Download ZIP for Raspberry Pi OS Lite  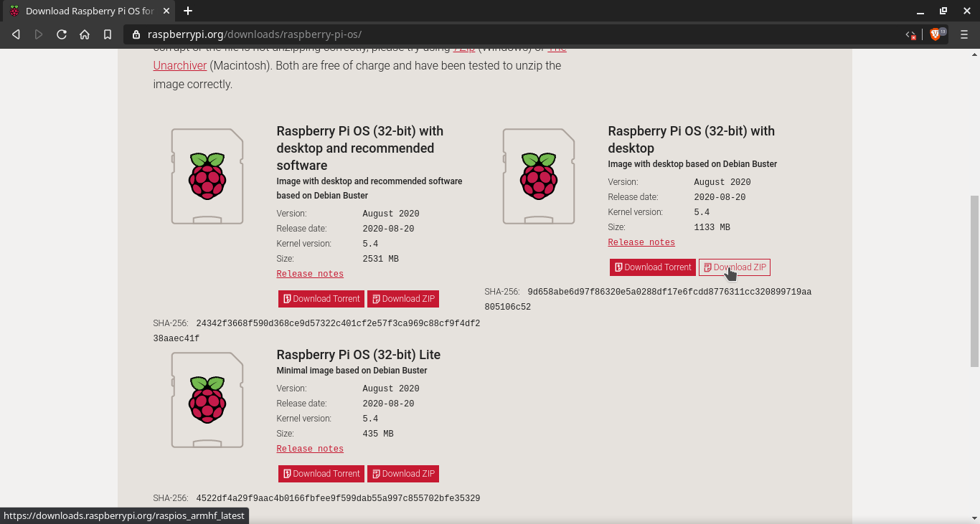402,474
